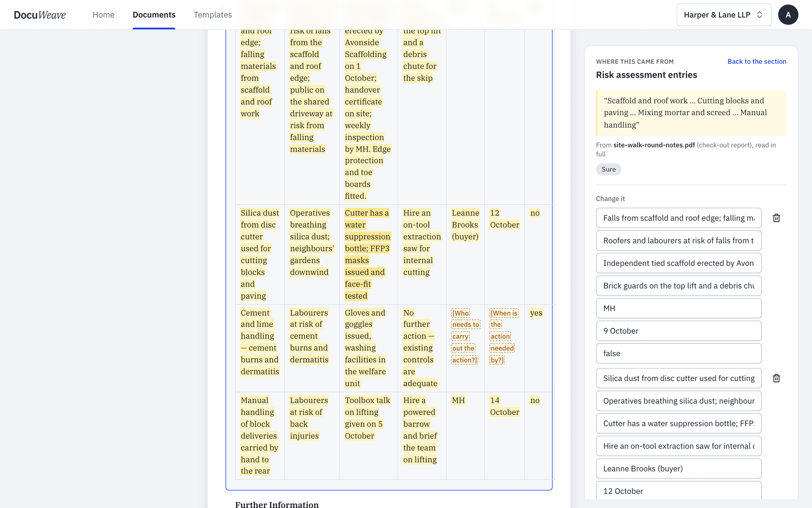Click the Further Information heading
The height and width of the screenshot is (508, 812).
pyautogui.click(x=277, y=504)
